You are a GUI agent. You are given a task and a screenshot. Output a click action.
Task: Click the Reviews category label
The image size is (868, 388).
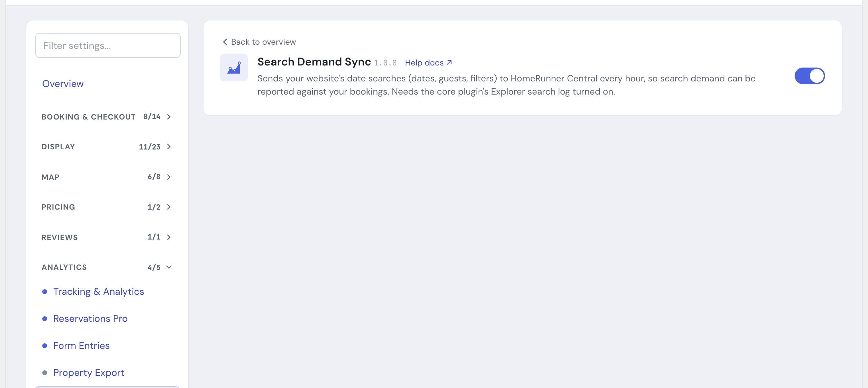(x=60, y=238)
